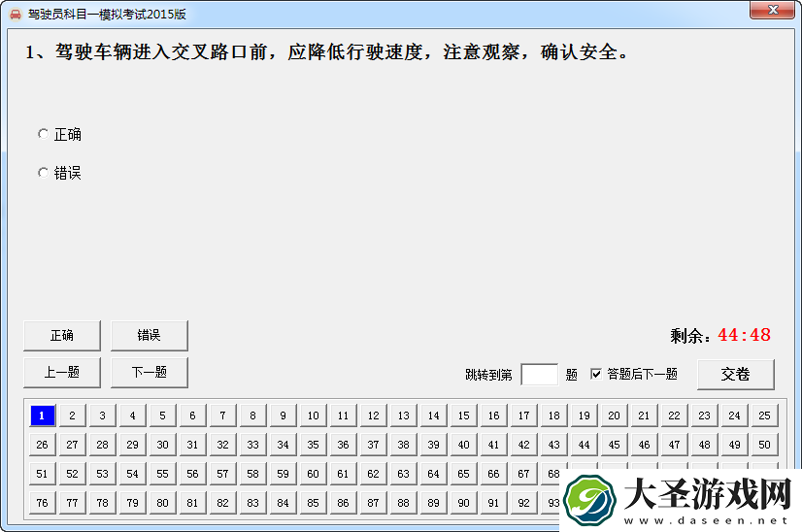
Task: Jump to question 37 in grid
Action: pyautogui.click(x=374, y=445)
